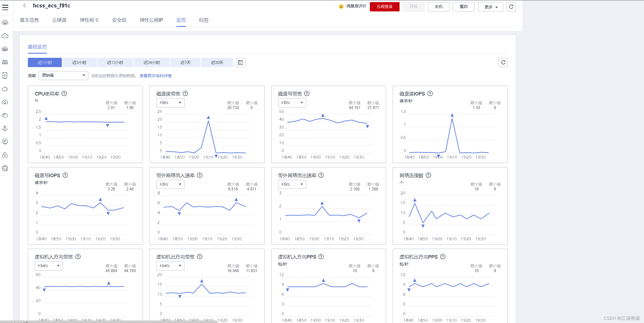Open the cloud upload arrow sidebar icon
Screen dimensions: 644x323
(x=5, y=102)
